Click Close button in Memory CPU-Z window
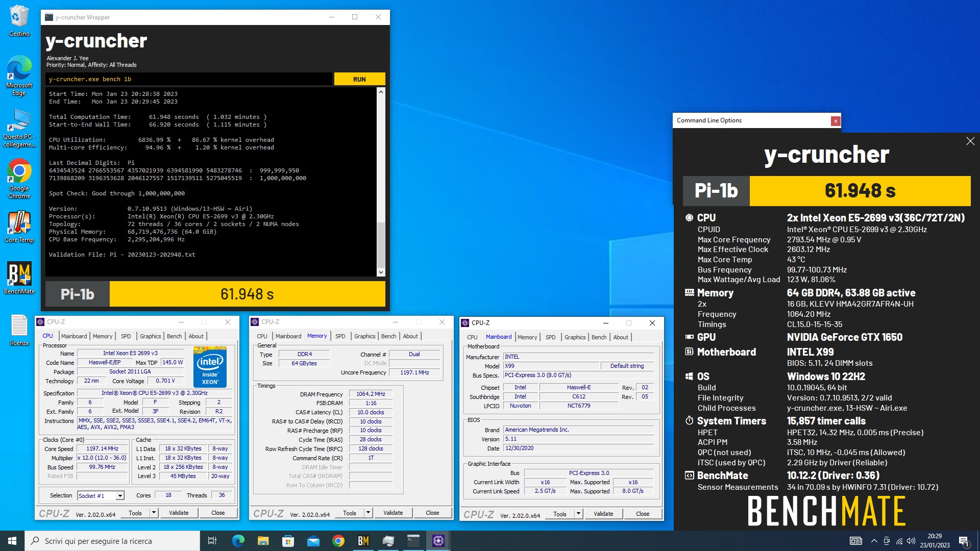The height and width of the screenshot is (551, 980). [x=432, y=513]
